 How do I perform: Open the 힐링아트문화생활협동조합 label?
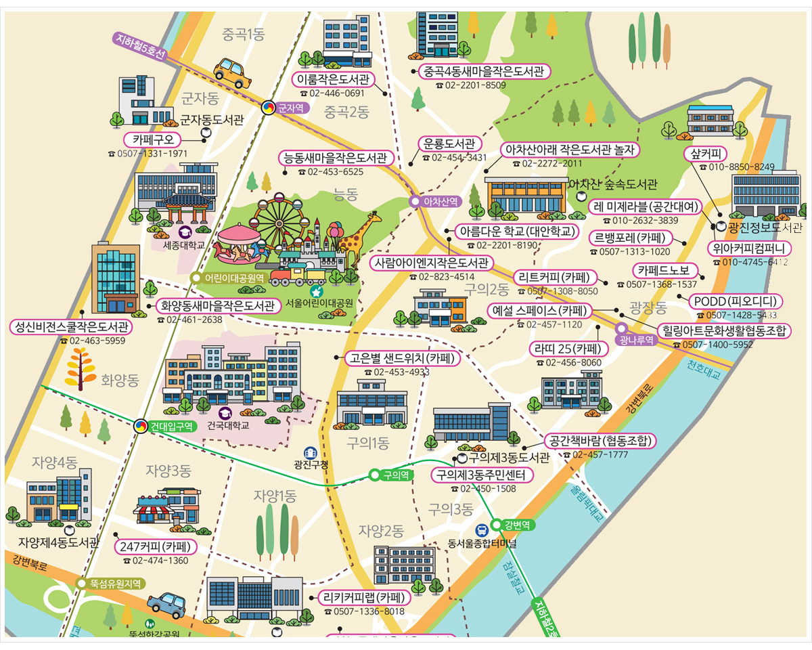click(724, 331)
